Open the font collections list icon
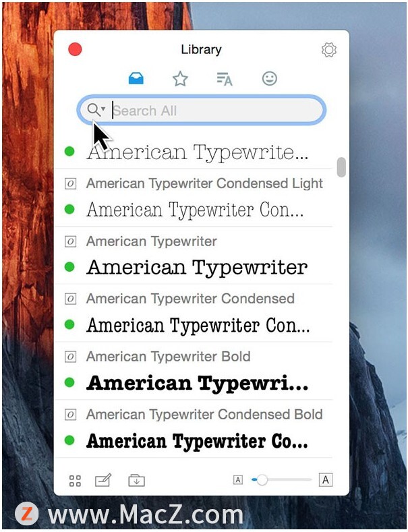Screen dimensions: 408x532 click(x=225, y=79)
